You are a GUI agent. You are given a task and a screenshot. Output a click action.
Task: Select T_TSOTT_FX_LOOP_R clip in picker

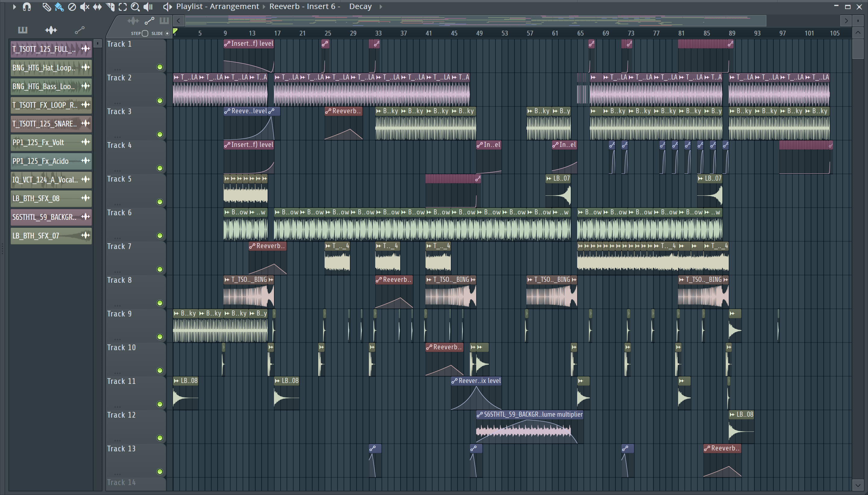tap(51, 105)
